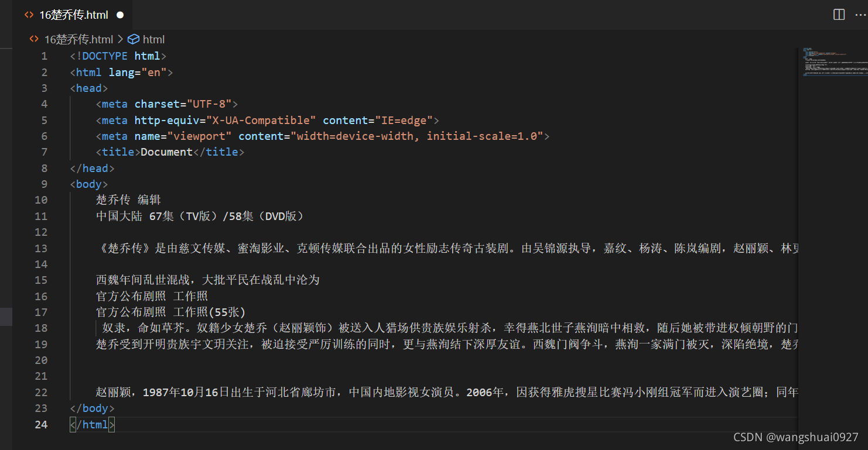The width and height of the screenshot is (868, 450).
Task: Click the text 工作照(55张)
Action: (x=210, y=312)
